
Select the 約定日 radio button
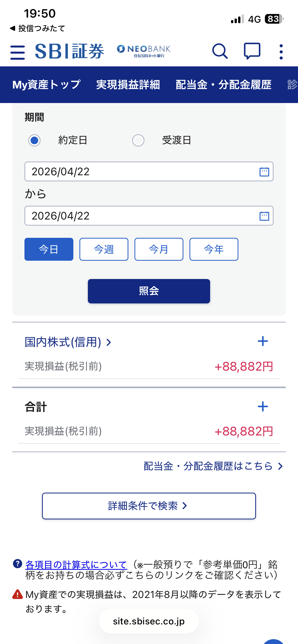34,140
